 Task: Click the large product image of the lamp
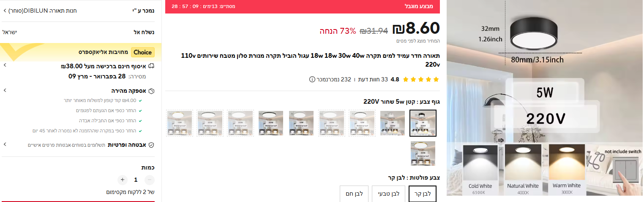point(545,101)
